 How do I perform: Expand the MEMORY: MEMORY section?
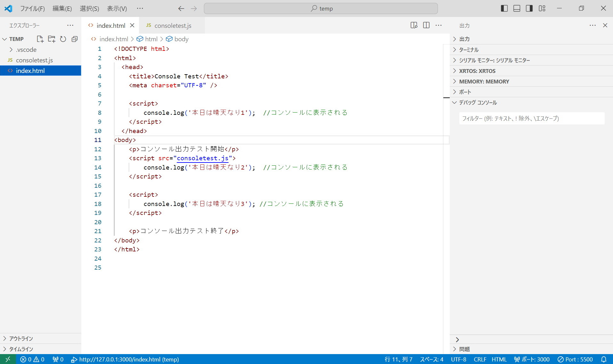531,81
